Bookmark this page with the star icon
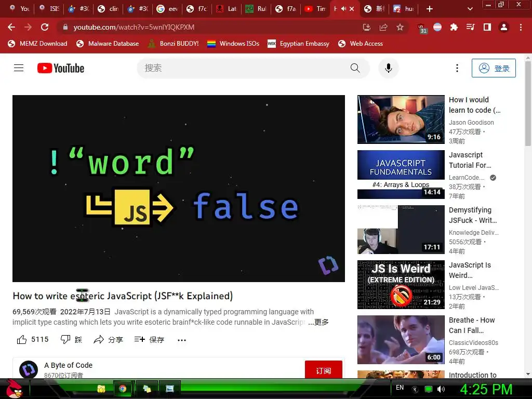Screen dimensions: 532x399 click(x=400, y=27)
